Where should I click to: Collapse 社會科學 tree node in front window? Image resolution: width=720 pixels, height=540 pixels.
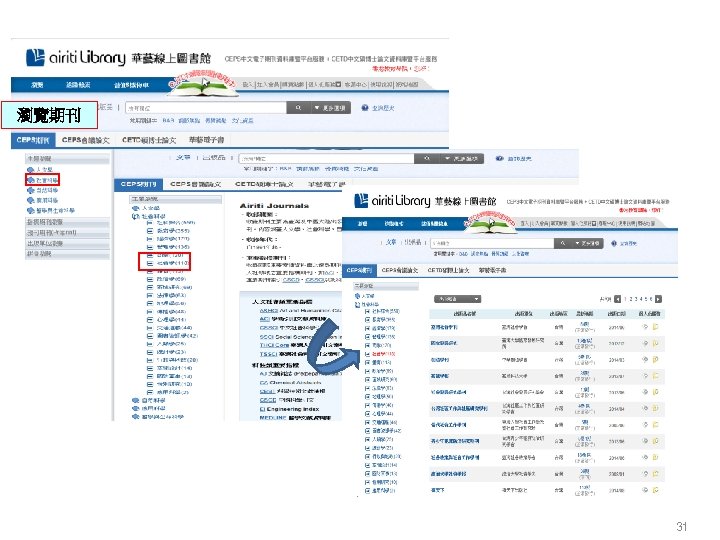(358, 304)
